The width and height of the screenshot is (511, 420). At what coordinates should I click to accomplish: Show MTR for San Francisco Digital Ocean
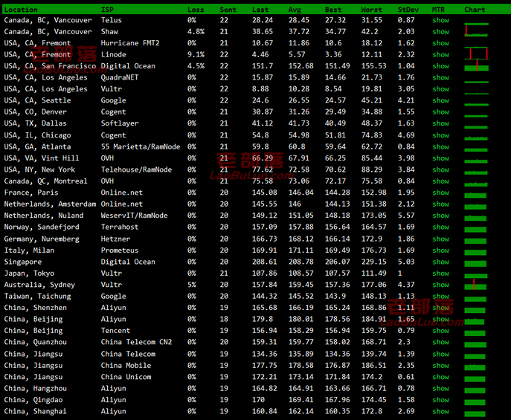[440, 65]
